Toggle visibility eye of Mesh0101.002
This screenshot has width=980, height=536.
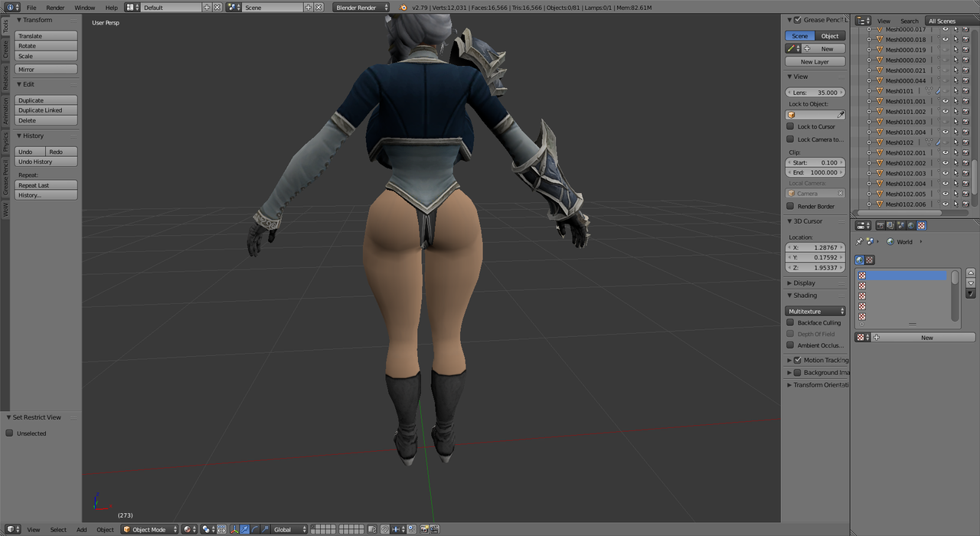coord(946,111)
